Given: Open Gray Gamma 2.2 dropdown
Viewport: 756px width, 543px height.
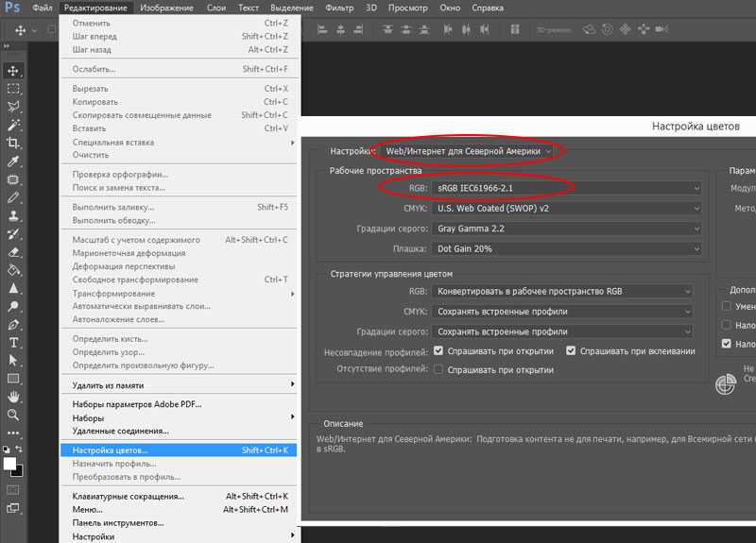Looking at the screenshot, I should tap(567, 229).
